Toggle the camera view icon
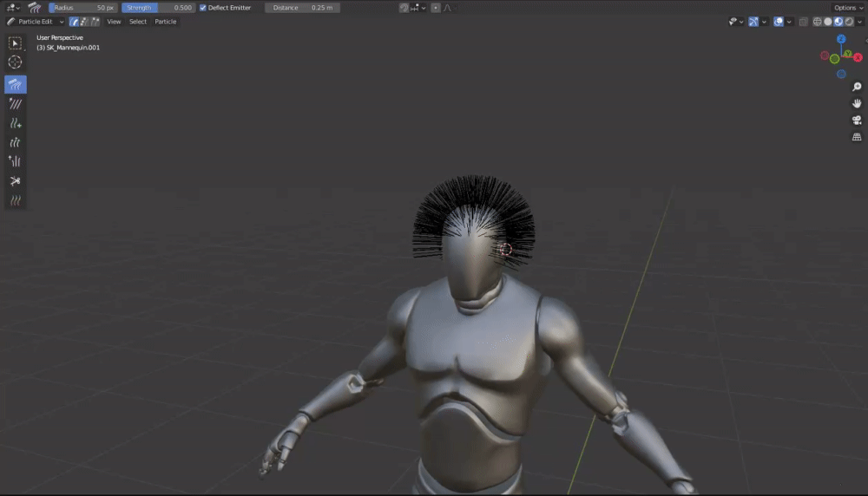This screenshot has width=868, height=496. (857, 120)
